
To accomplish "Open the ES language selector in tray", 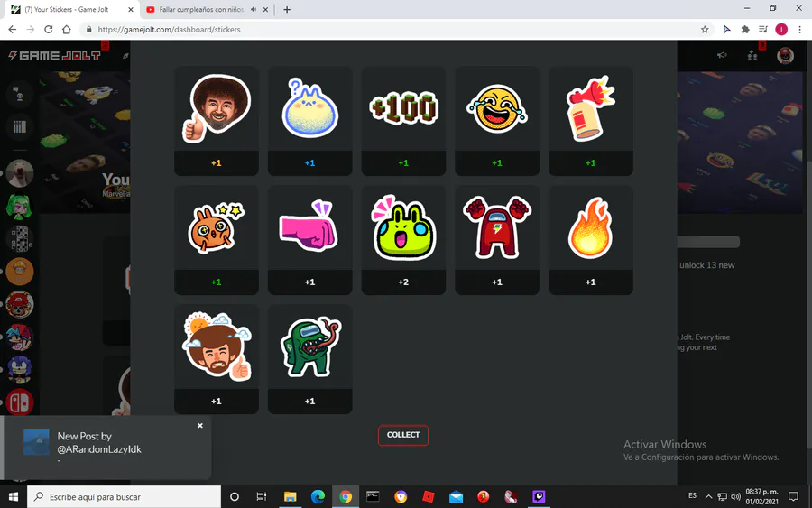I will [692, 496].
